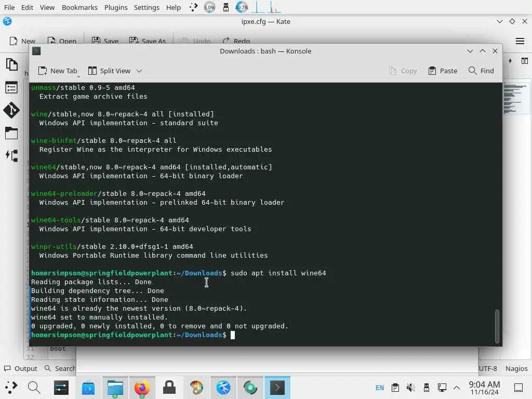Screen dimensions: 532x399
Task: Click padlock icon in taskbar
Action: point(169,388)
